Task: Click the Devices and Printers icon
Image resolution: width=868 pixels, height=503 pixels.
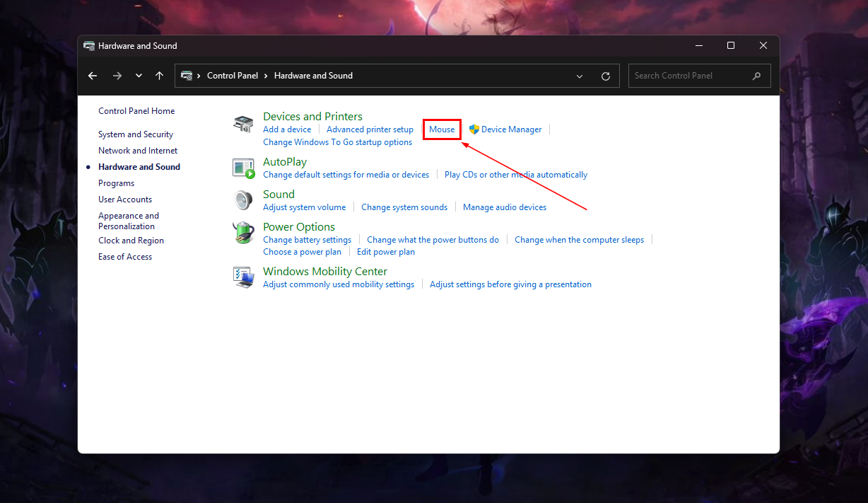Action: tap(243, 125)
